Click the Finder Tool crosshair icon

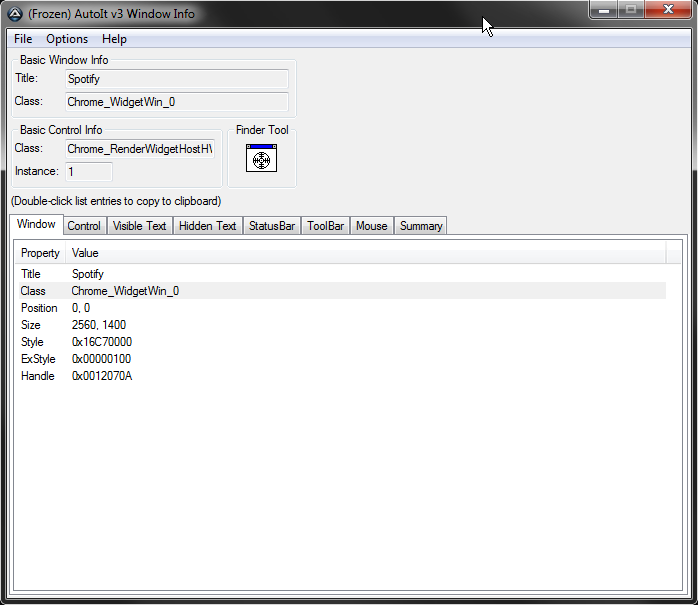[x=261, y=158]
